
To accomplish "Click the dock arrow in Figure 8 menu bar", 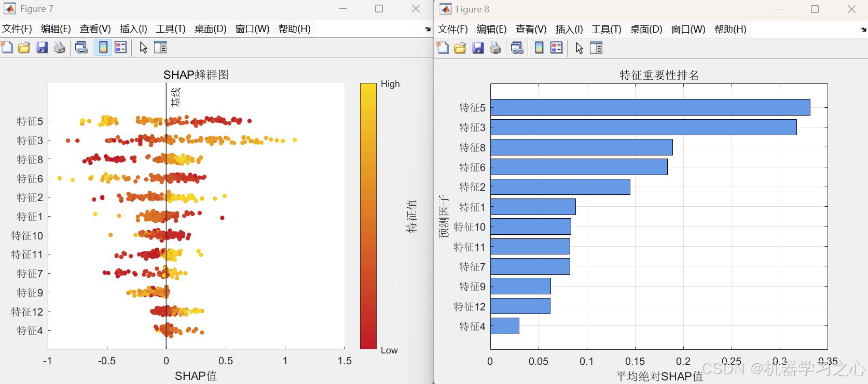I will click(x=863, y=30).
